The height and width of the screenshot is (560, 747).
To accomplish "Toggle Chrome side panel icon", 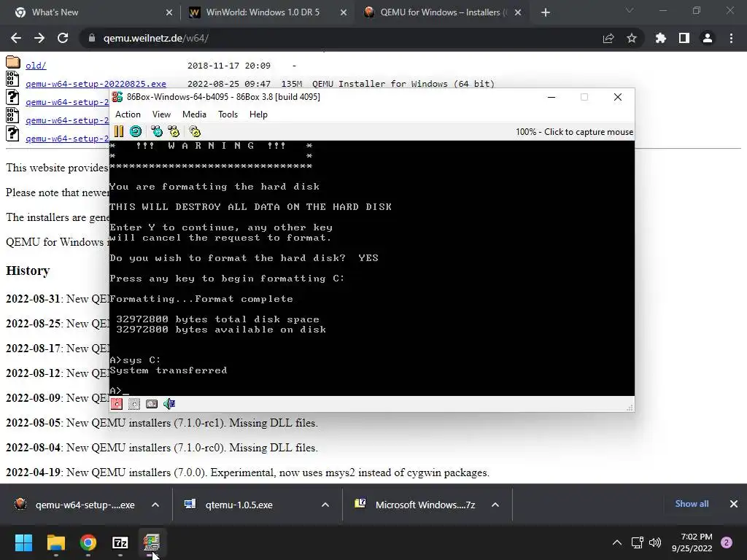I will point(684,38).
